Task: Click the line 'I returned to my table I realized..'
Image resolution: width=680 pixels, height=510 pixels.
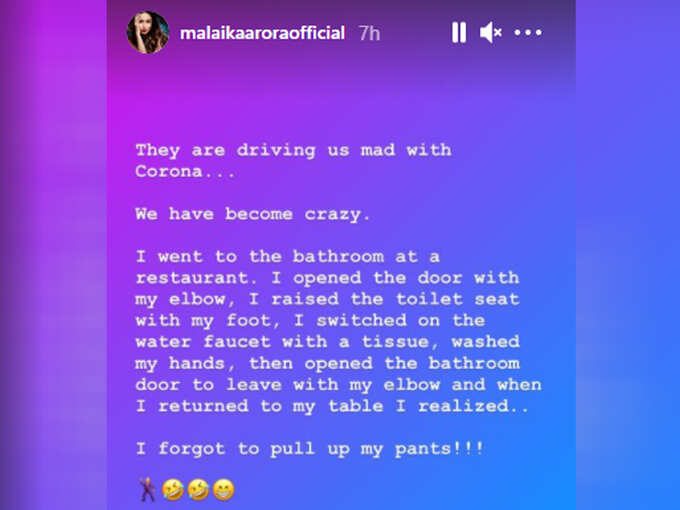Action: (x=332, y=406)
